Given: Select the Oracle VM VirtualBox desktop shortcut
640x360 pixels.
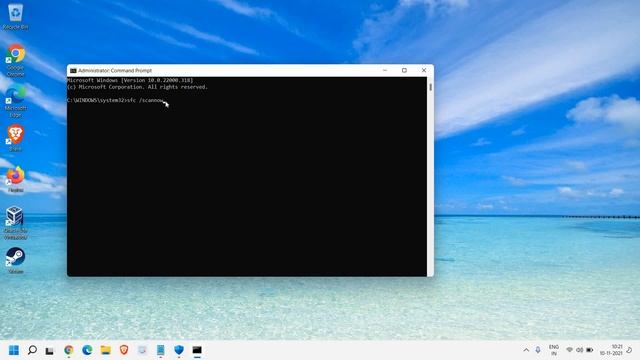Looking at the screenshot, I should point(16,223).
